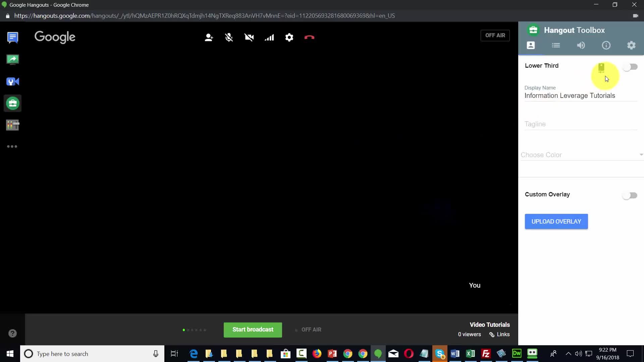
Task: Click the Tagline input field
Action: 581,124
